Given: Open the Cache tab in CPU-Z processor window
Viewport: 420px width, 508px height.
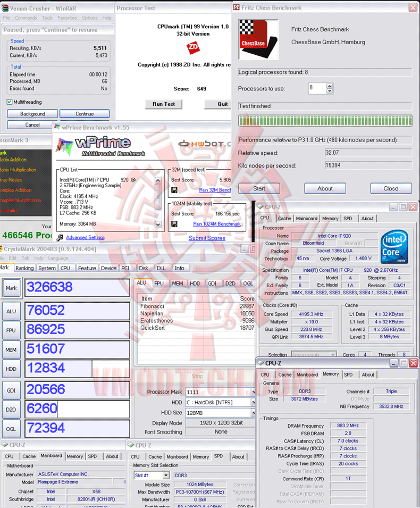Looking at the screenshot, I should 284,219.
